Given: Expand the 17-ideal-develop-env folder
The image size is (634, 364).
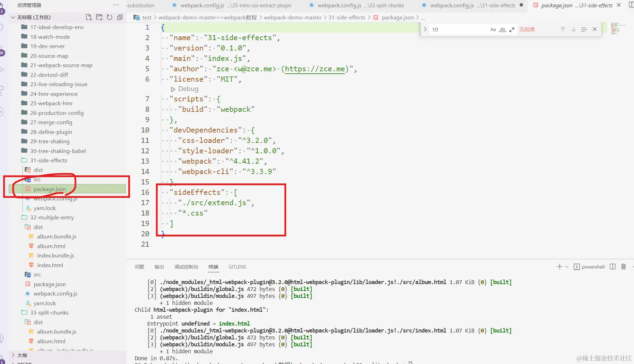Looking at the screenshot, I should [x=57, y=27].
